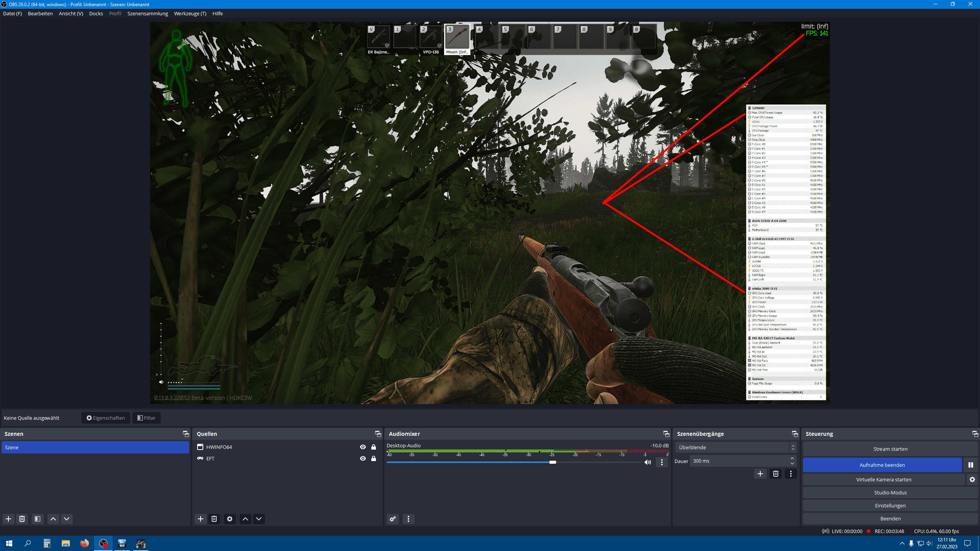Move scene down with arrow icon
This screenshot has width=980, height=551.
[x=67, y=519]
